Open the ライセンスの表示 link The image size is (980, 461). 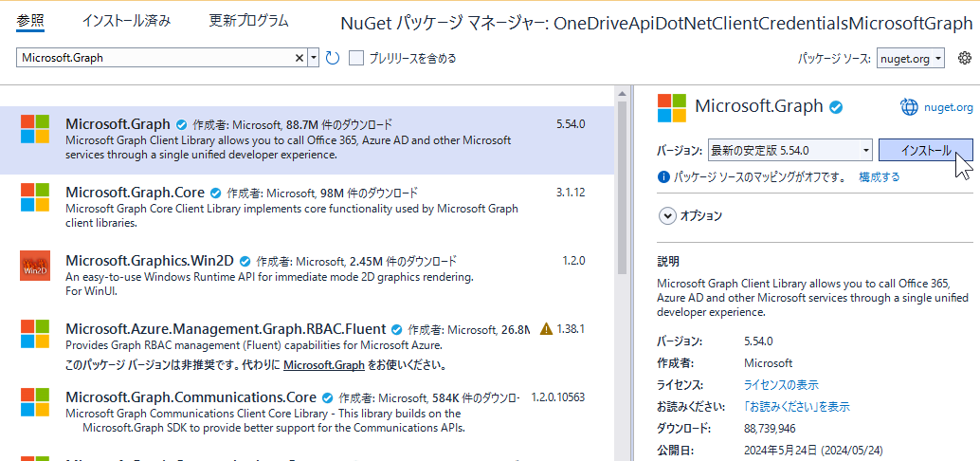781,385
